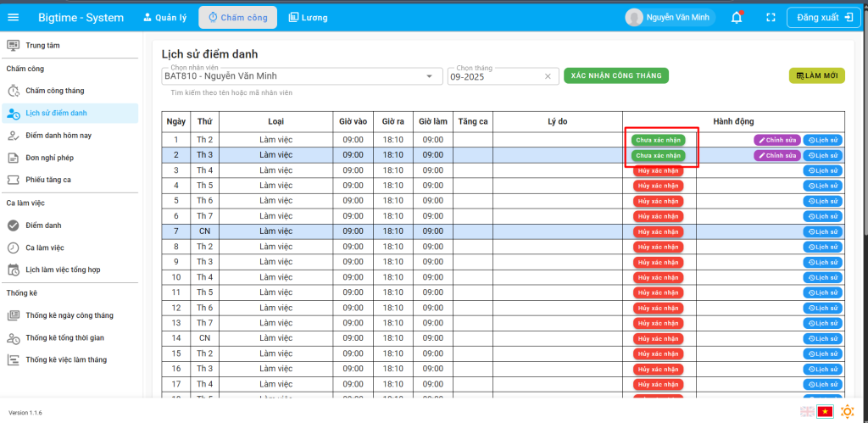868x423 pixels.
Task: Click the Xác nhận công tháng button
Action: click(616, 75)
